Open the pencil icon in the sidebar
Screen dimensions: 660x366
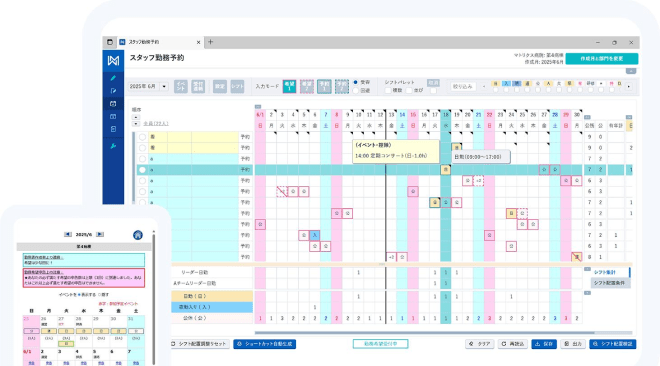pyautogui.click(x=113, y=78)
